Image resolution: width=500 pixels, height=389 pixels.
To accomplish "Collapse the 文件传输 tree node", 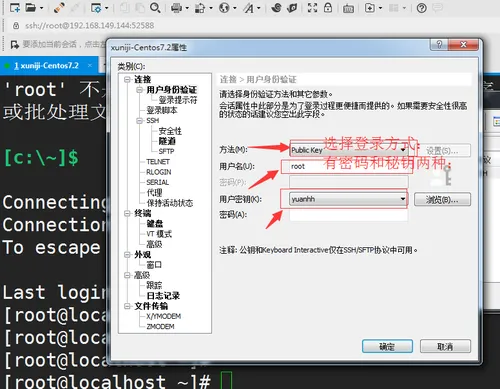I will pos(127,306).
